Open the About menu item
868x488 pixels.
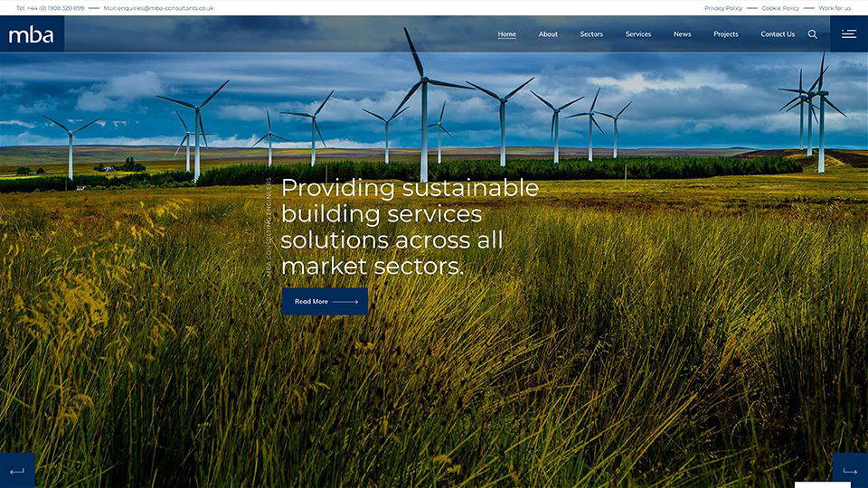point(548,34)
